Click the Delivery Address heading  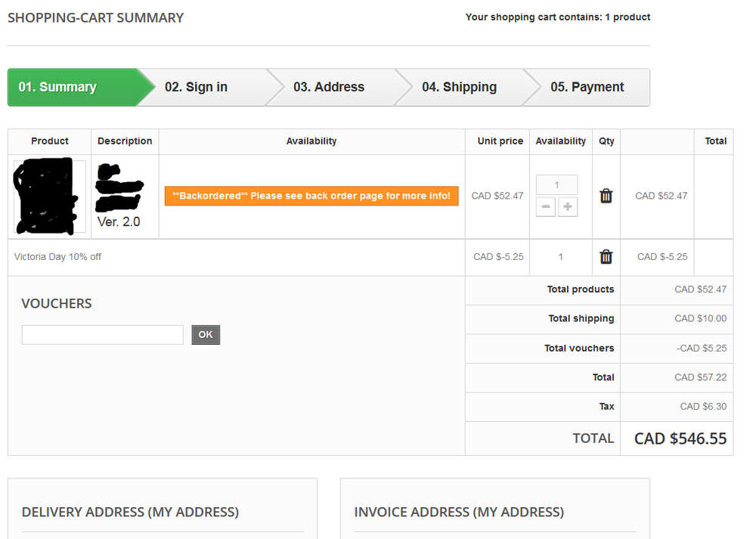[x=130, y=513]
